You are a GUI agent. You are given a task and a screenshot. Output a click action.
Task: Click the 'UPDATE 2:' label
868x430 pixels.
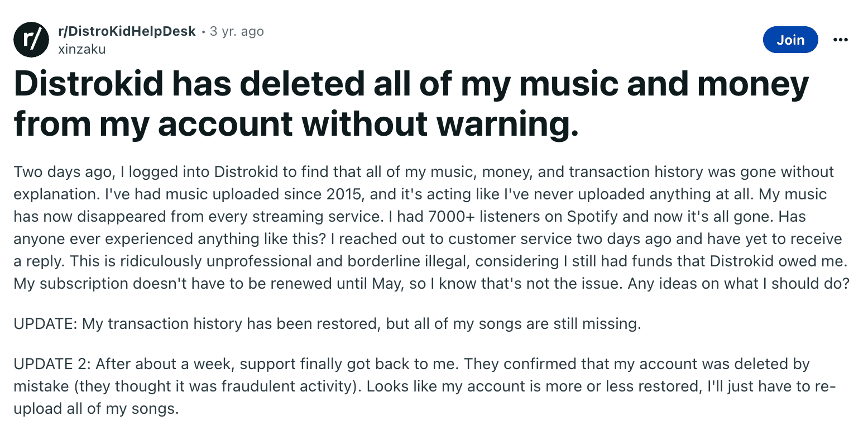point(52,364)
